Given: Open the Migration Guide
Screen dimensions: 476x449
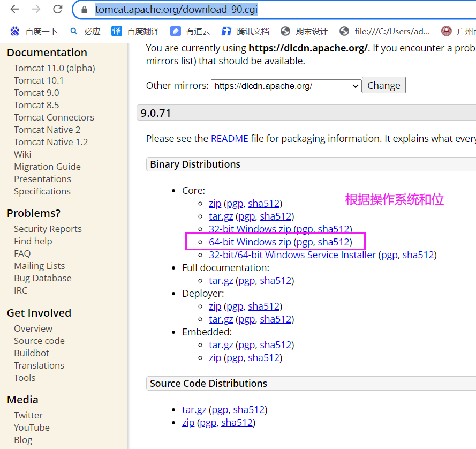Looking at the screenshot, I should (x=47, y=167).
